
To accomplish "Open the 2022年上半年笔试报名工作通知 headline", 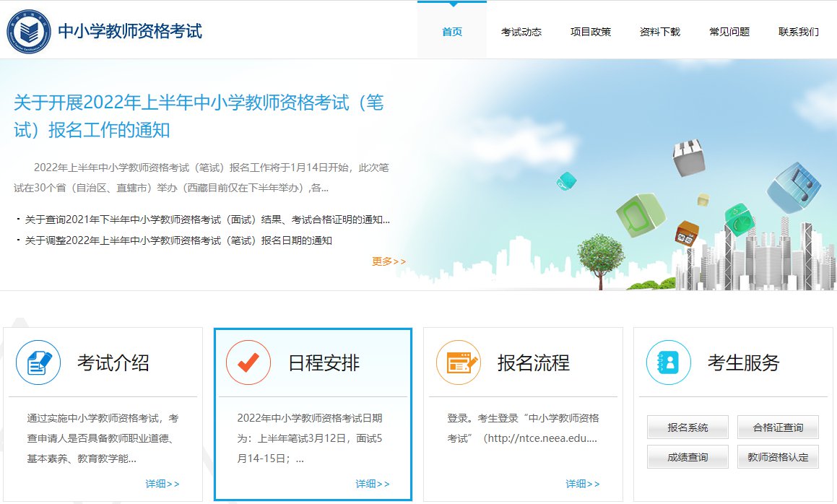I will (x=199, y=116).
